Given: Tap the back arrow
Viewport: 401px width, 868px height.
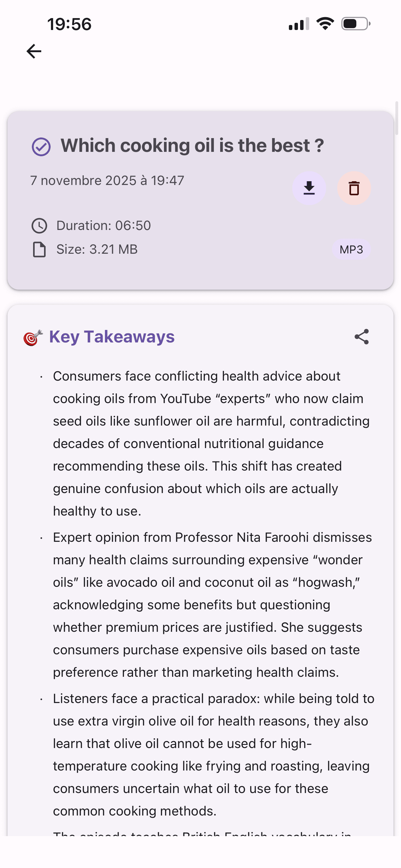Looking at the screenshot, I should click(34, 52).
